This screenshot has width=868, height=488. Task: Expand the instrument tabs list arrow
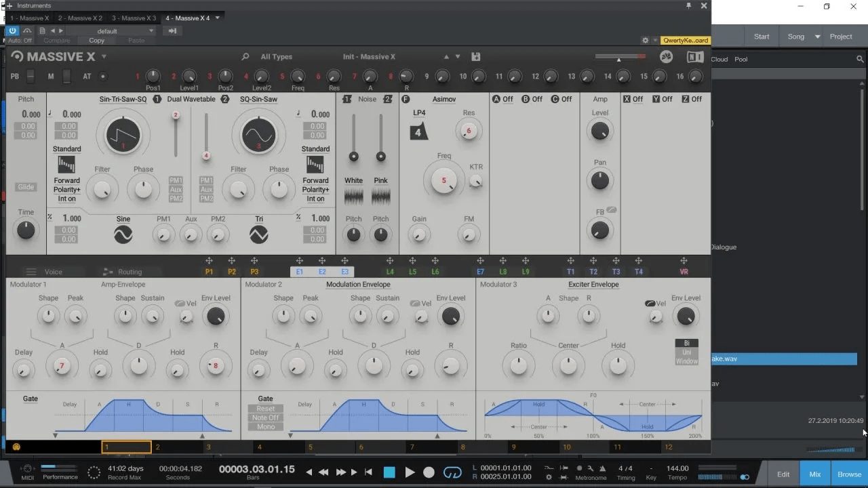click(218, 18)
